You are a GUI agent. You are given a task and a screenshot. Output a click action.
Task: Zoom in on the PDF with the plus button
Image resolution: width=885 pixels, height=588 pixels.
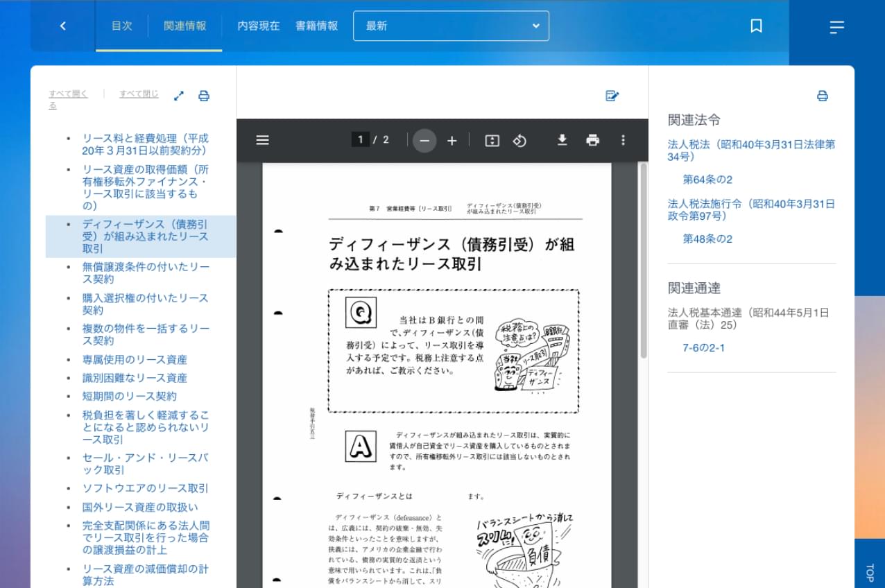[x=452, y=140]
